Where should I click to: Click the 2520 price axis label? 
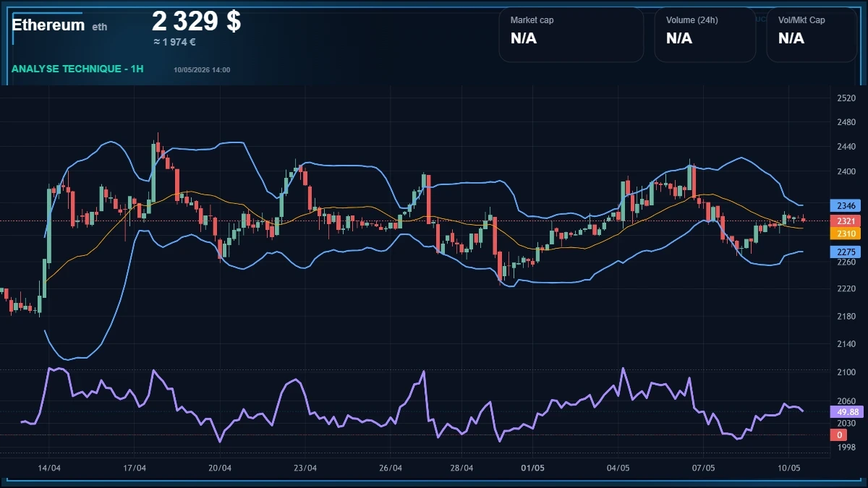click(x=846, y=98)
